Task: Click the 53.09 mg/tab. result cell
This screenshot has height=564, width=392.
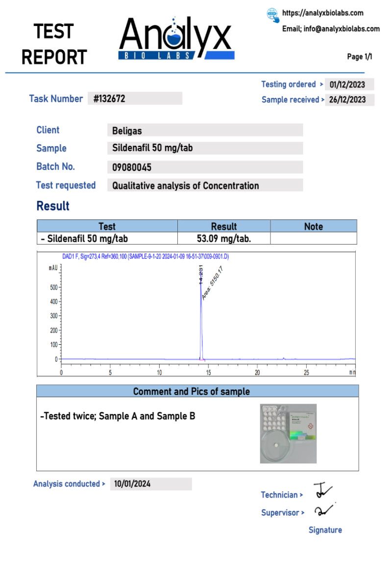Action: 223,239
